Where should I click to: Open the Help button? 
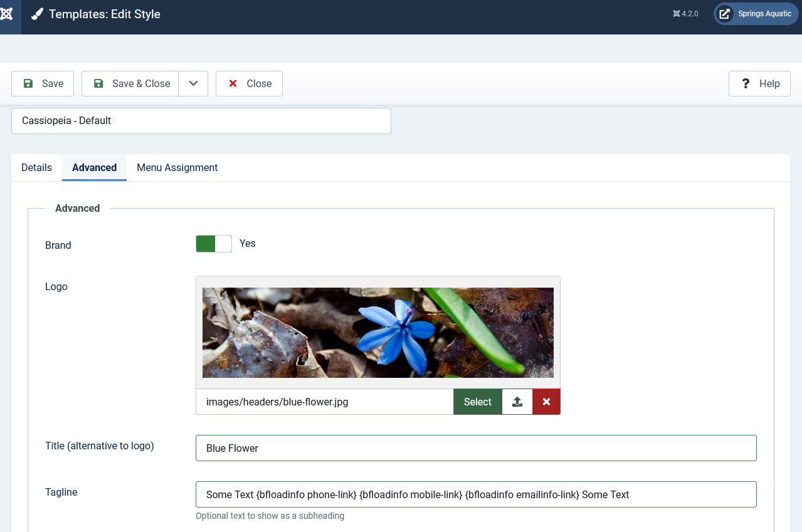(x=759, y=83)
